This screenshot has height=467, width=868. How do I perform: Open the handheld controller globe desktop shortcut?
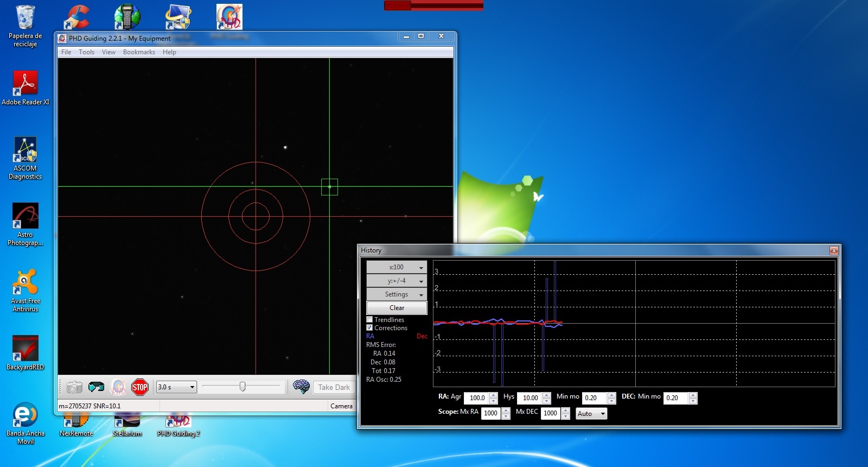tap(127, 17)
